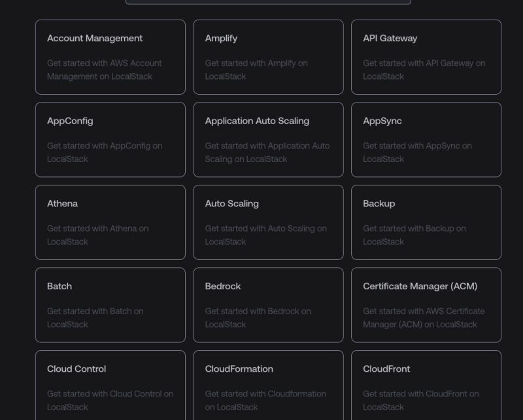Screen dimensions: 523x420
Task: Open the AppSync card
Action: tap(426, 140)
